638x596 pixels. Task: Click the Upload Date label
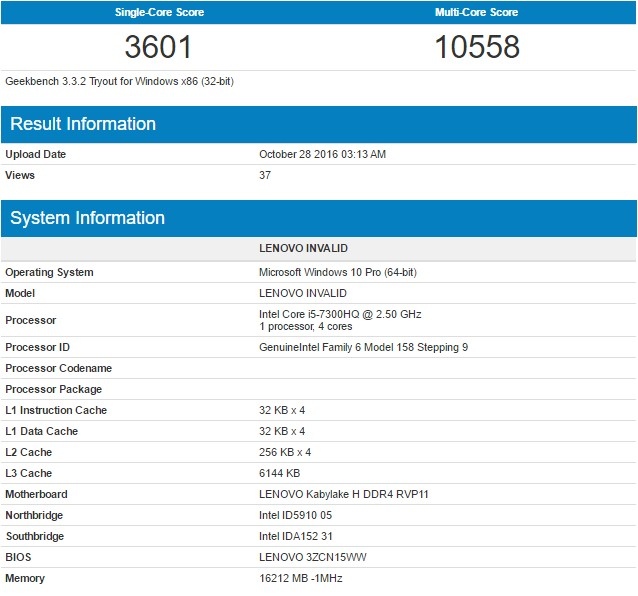(35, 154)
